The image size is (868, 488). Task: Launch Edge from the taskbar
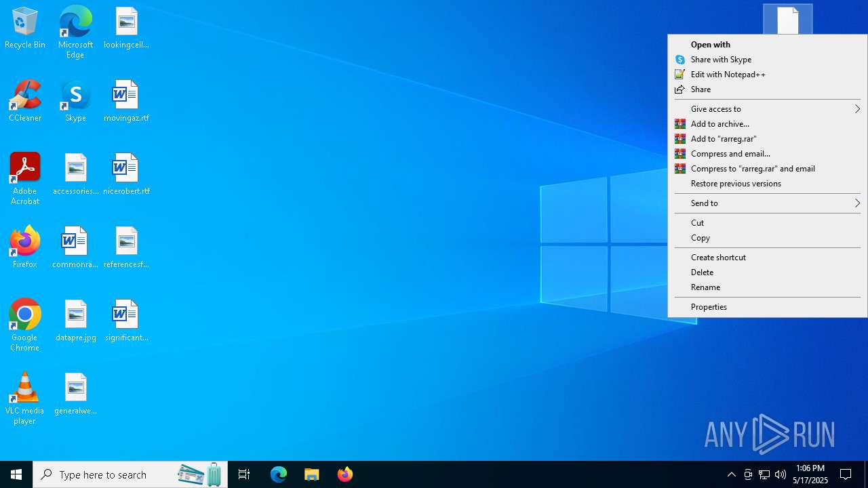point(279,474)
